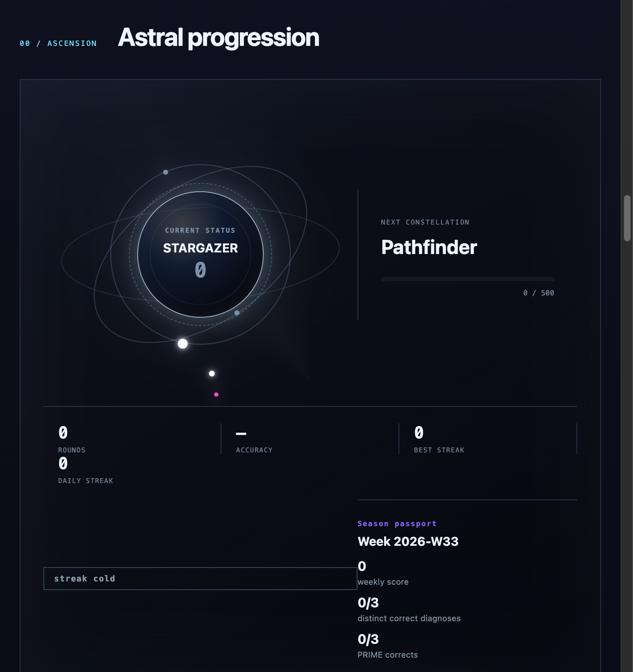Click the BEST STREAK stat label
Viewport: 633px width, 672px height.
coord(439,450)
